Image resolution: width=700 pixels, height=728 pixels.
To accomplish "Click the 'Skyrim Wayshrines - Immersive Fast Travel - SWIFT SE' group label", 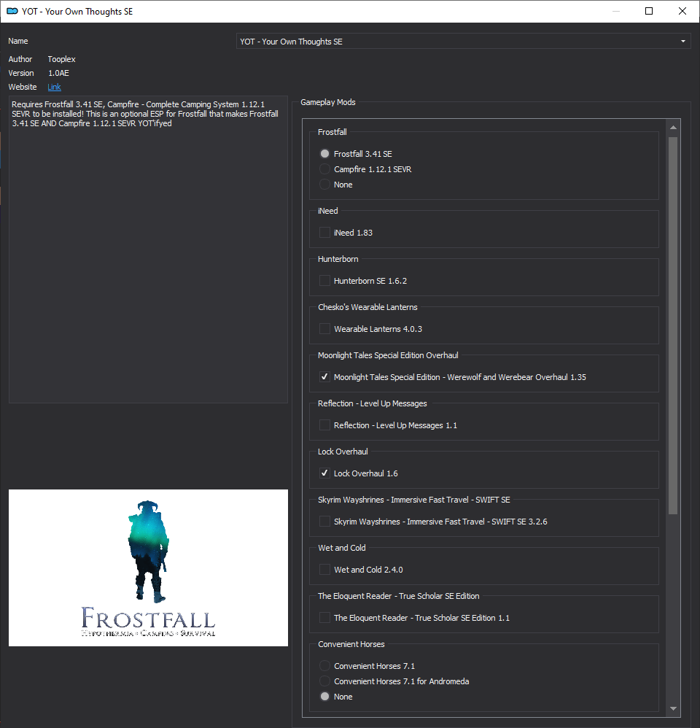I will click(413, 500).
